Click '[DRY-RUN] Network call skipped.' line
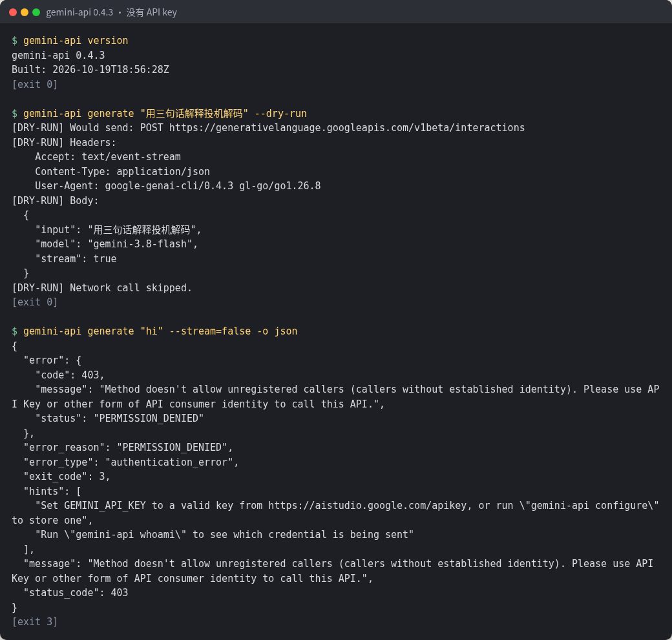The image size is (672, 640). (102, 288)
